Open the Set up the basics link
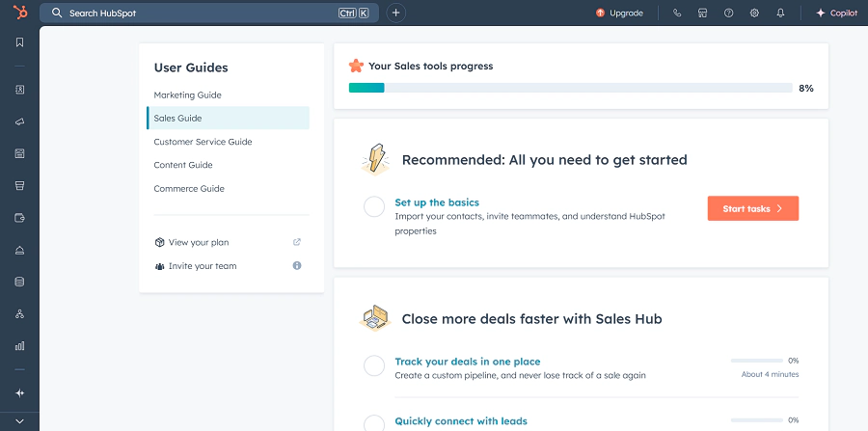This screenshot has height=431, width=868. 437,202
